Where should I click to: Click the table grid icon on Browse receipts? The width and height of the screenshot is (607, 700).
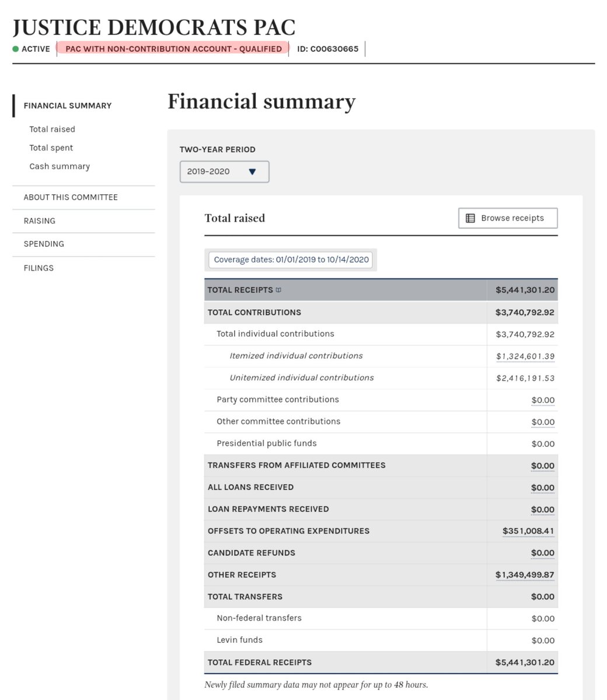pos(470,218)
